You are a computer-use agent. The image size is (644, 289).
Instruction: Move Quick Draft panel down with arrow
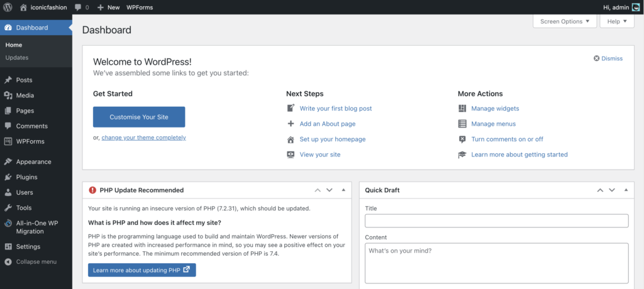(611, 190)
